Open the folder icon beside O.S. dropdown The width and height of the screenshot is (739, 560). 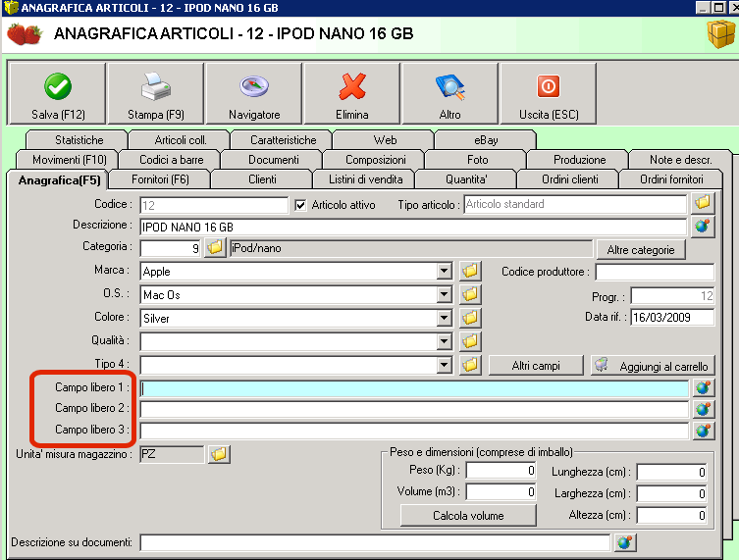coord(470,294)
